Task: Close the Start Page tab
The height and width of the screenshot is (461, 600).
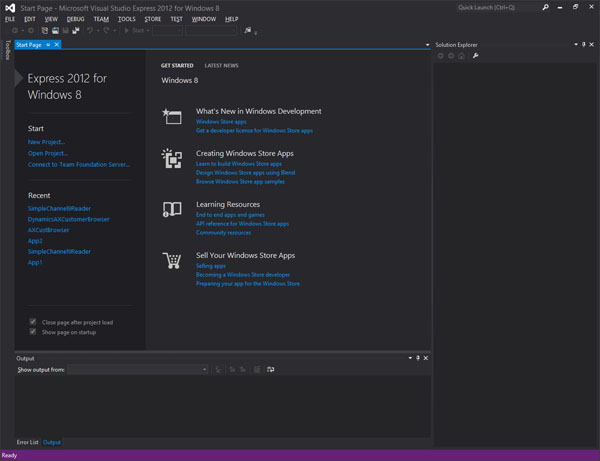Action: pyautogui.click(x=57, y=45)
